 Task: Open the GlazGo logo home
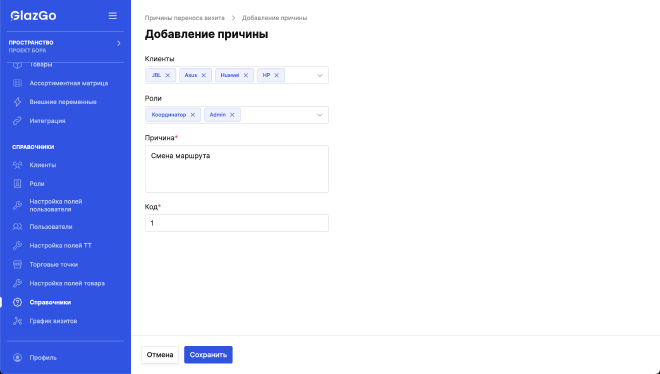pyautogui.click(x=33, y=16)
